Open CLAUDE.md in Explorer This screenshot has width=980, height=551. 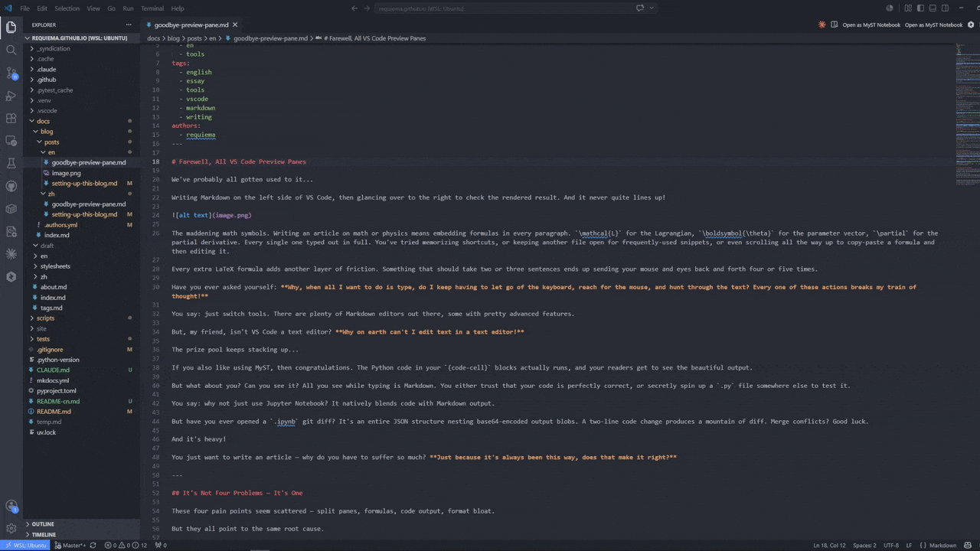coord(81,370)
